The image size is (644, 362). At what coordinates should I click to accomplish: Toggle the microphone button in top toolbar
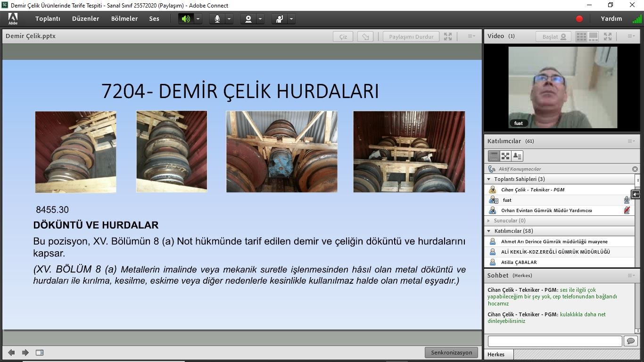(217, 19)
